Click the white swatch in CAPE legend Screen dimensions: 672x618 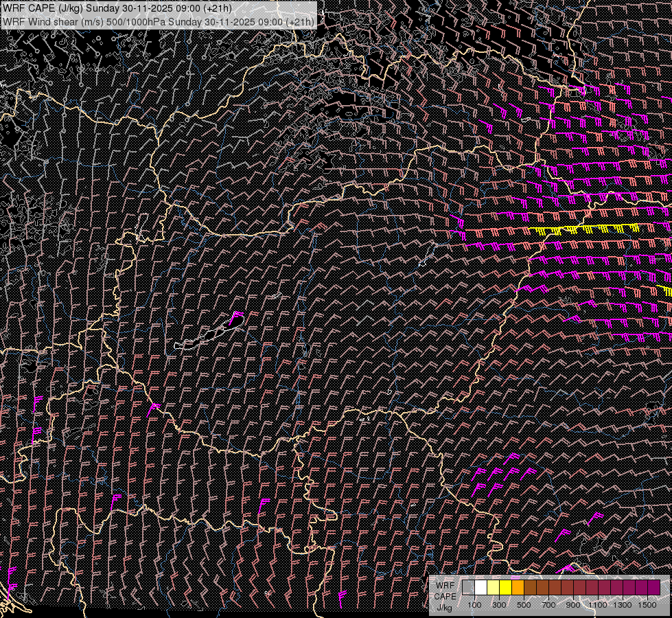(480, 587)
